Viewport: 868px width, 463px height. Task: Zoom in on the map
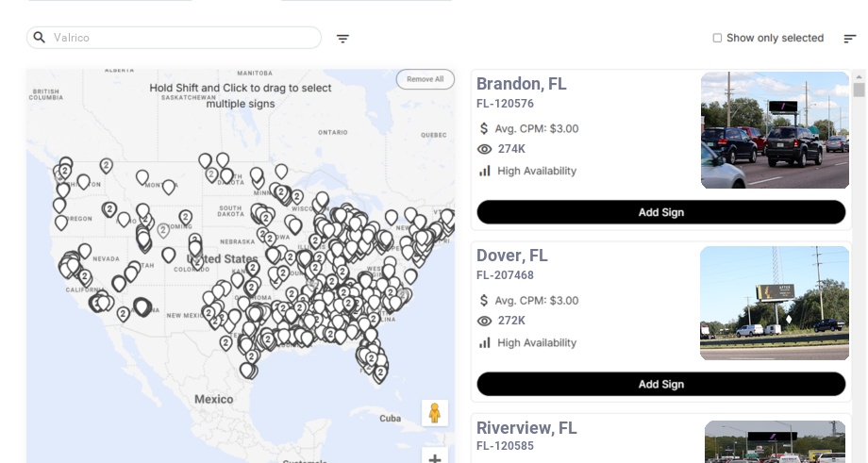tap(435, 458)
